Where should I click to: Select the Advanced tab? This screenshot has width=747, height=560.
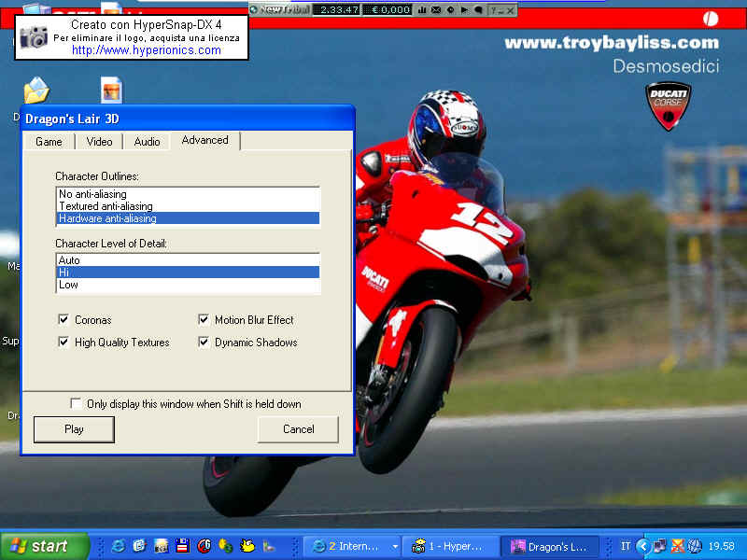point(204,141)
